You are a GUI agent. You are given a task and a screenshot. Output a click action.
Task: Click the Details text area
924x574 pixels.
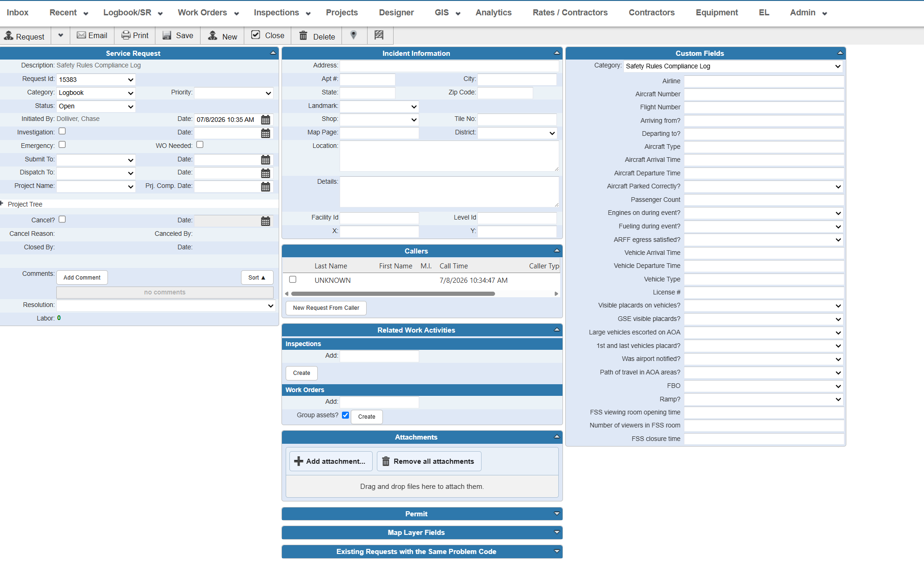(x=449, y=192)
